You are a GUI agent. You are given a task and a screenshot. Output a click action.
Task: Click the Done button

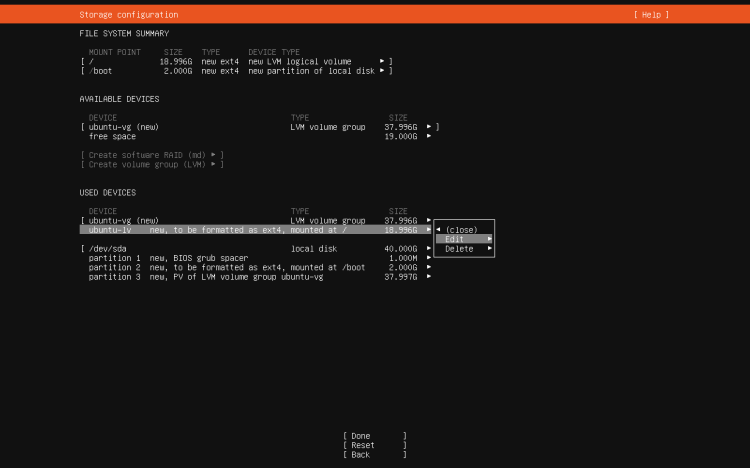[375, 436]
